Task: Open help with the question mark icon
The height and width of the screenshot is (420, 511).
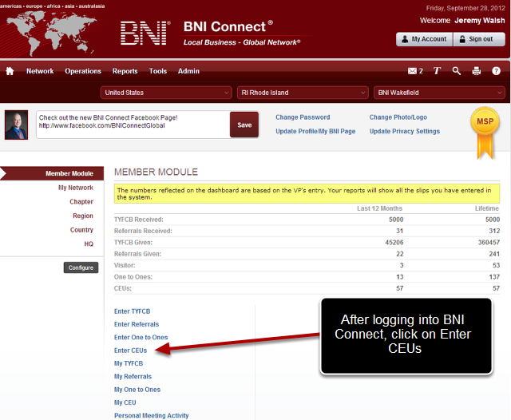Action: [496, 71]
